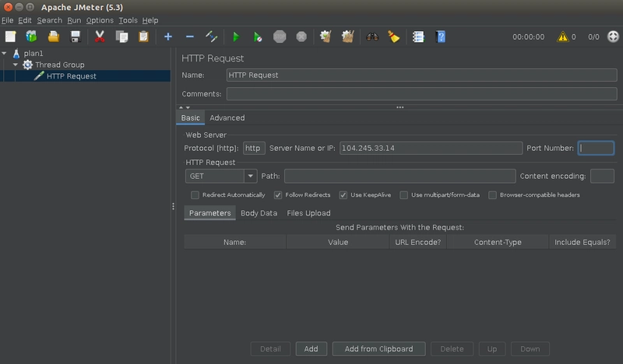Image resolution: width=623 pixels, height=364 pixels.
Task: Click the Reset Search brush icon
Action: pos(394,37)
